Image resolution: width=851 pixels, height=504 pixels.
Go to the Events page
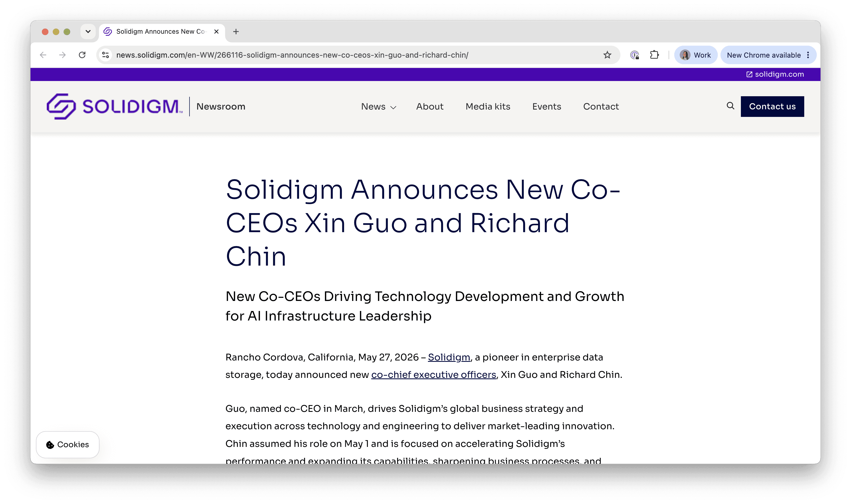click(x=546, y=107)
